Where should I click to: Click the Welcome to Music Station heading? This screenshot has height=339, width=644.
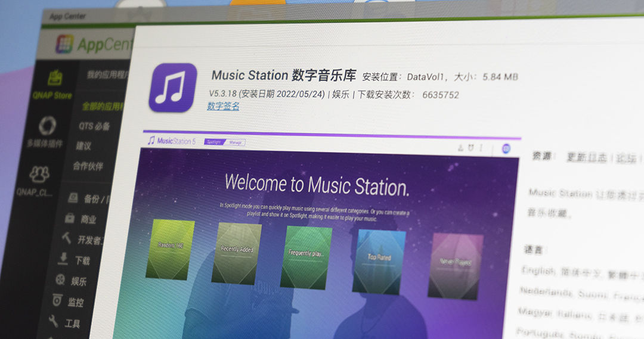pos(317,185)
